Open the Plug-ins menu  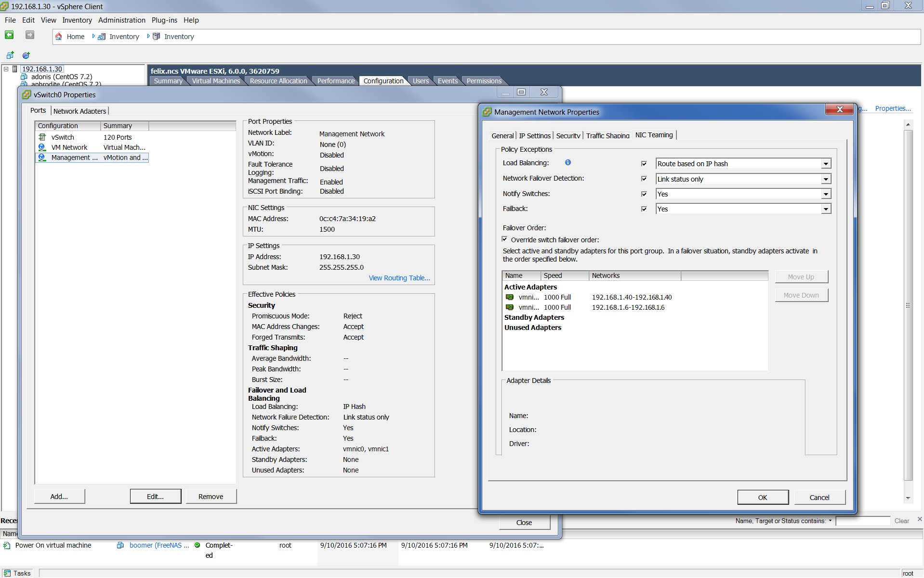click(x=164, y=20)
